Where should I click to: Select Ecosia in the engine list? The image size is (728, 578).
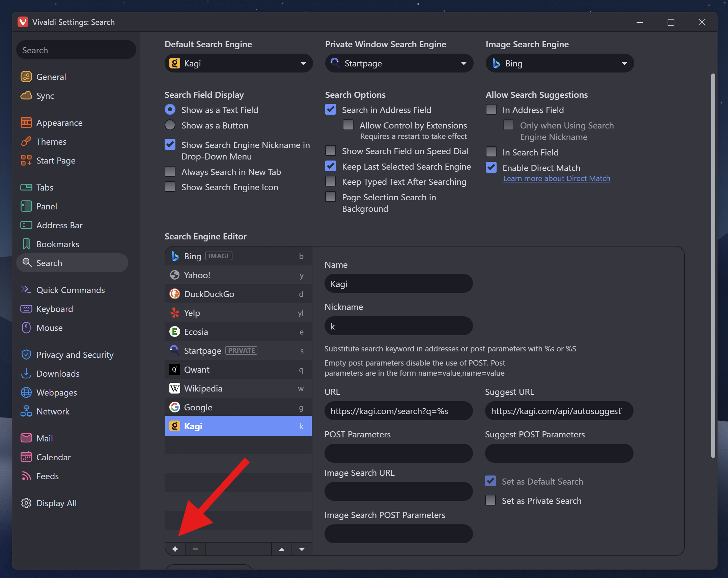[239, 331]
